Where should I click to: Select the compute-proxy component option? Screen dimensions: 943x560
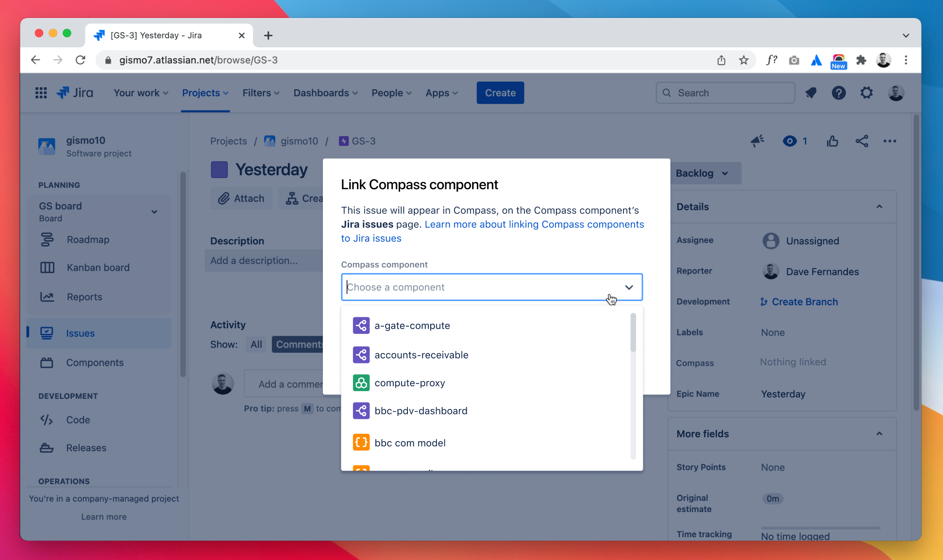pos(486,383)
